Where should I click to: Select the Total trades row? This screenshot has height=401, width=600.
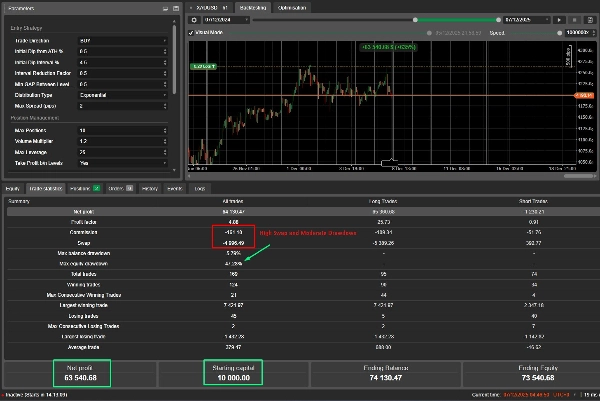click(x=302, y=274)
